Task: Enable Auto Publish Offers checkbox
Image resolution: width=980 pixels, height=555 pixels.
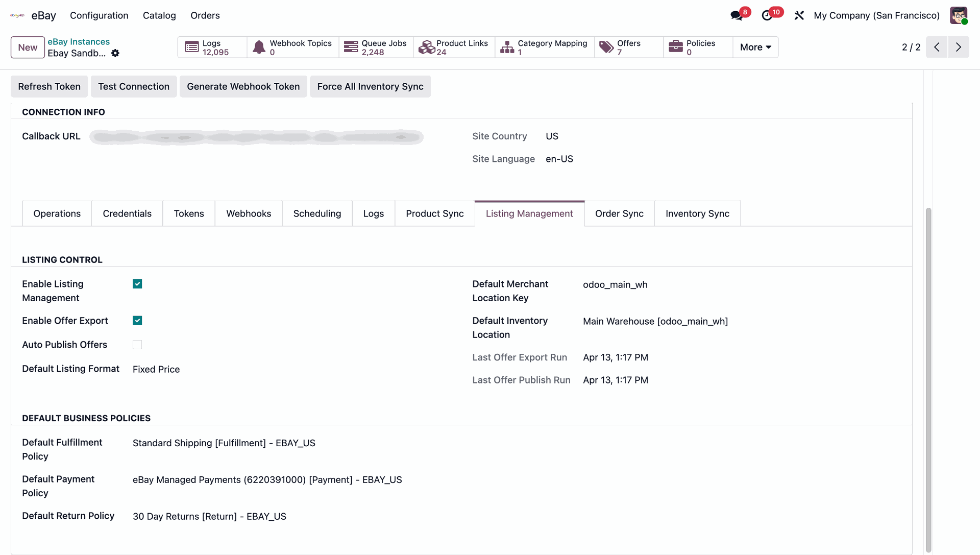Action: (x=137, y=345)
